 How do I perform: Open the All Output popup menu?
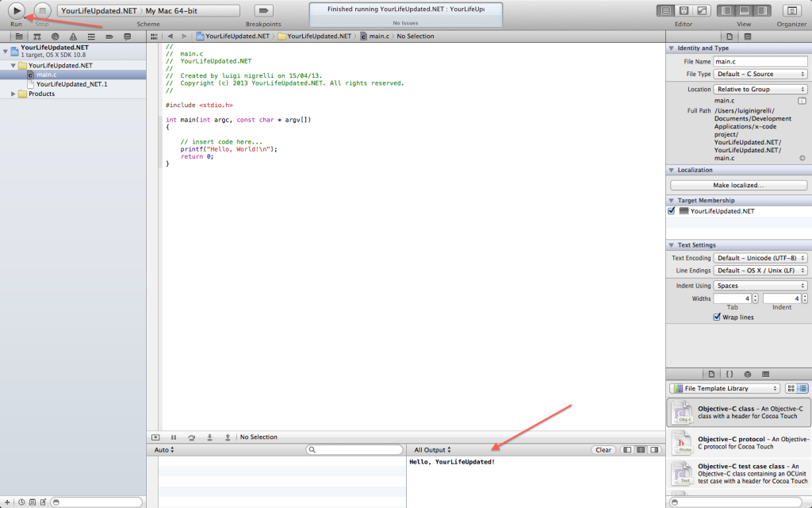click(x=432, y=450)
